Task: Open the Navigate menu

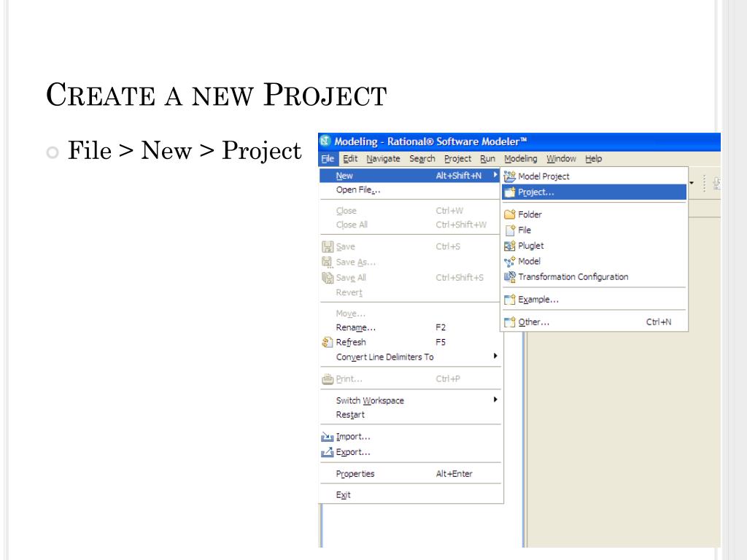Action: 383,158
